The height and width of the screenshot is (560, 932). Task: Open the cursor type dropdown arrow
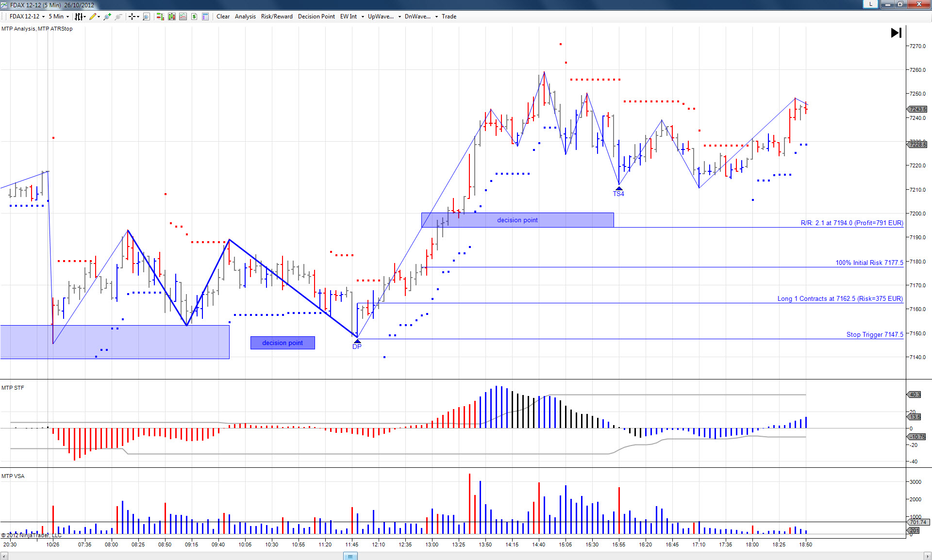[x=138, y=16]
